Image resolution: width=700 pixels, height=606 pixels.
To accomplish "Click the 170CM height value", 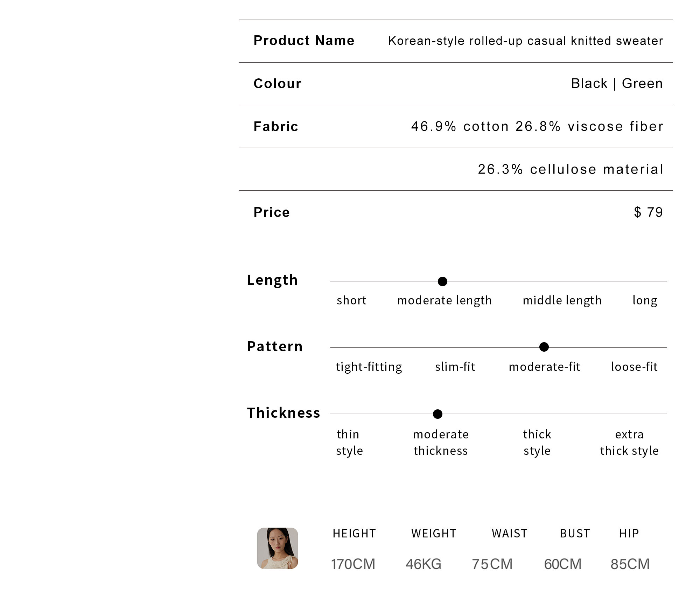I will (x=353, y=564).
